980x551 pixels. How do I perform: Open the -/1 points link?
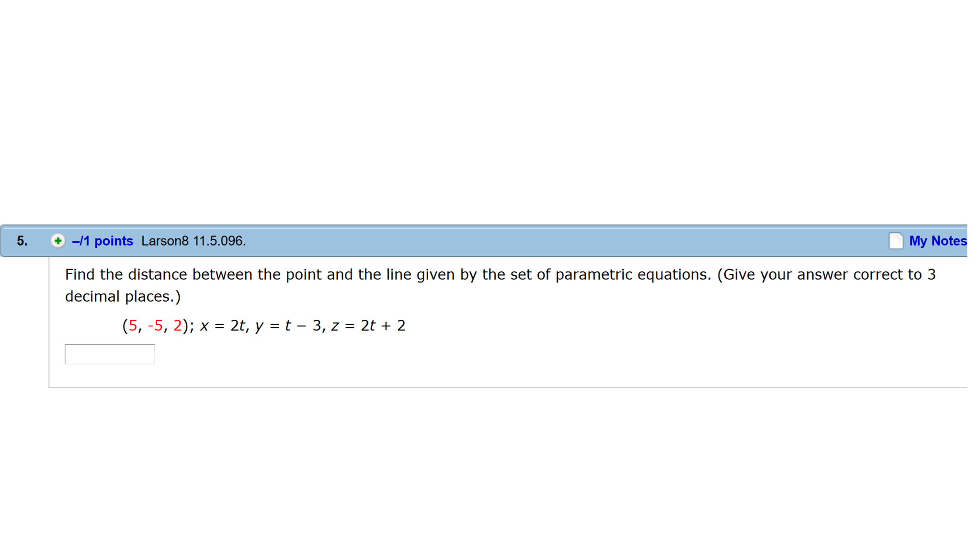102,241
